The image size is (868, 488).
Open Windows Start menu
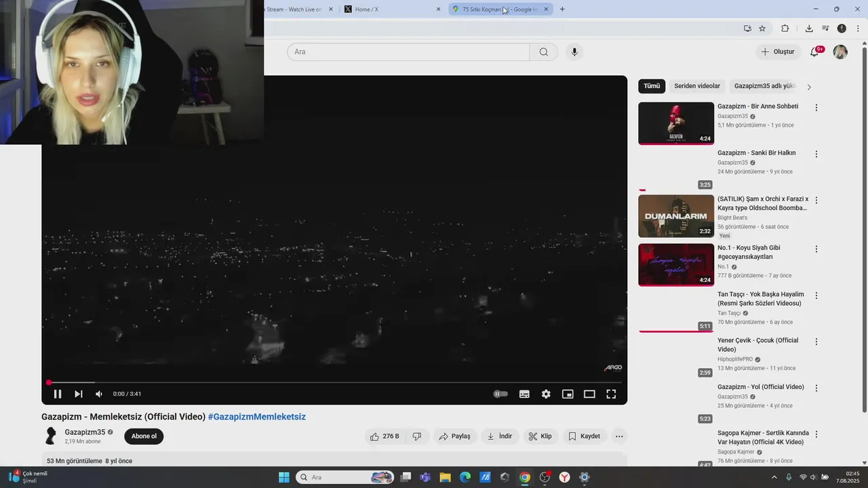click(x=284, y=477)
